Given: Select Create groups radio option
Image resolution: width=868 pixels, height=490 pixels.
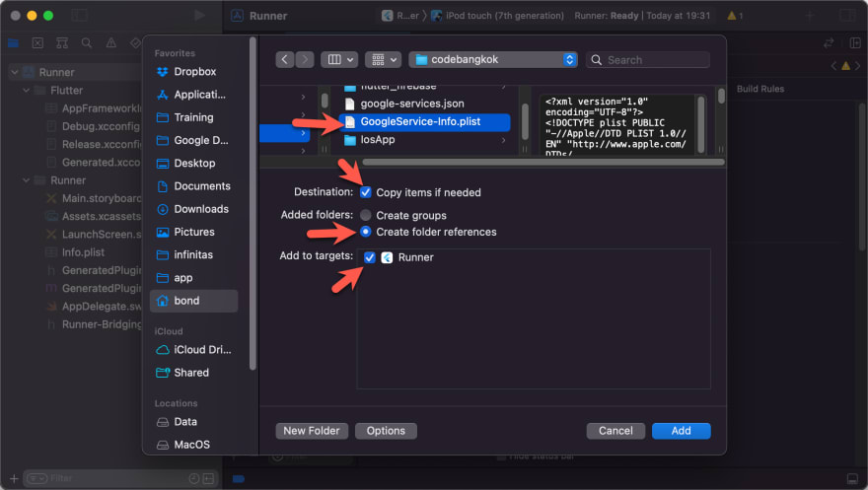Looking at the screenshot, I should tap(365, 215).
